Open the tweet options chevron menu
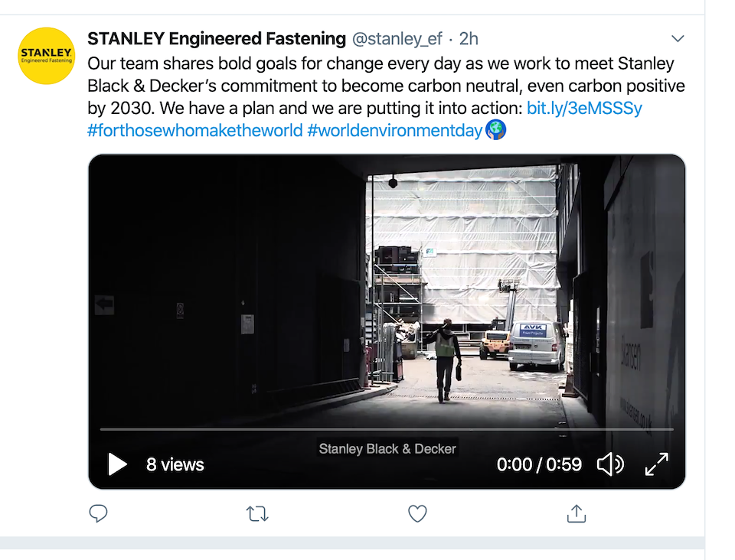Screen dimensions: 735x560 tap(678, 38)
